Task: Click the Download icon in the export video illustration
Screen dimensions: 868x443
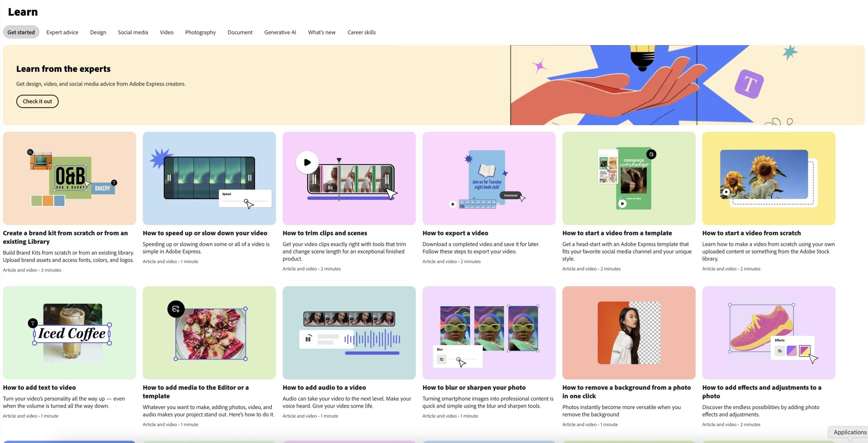Action: (511, 195)
